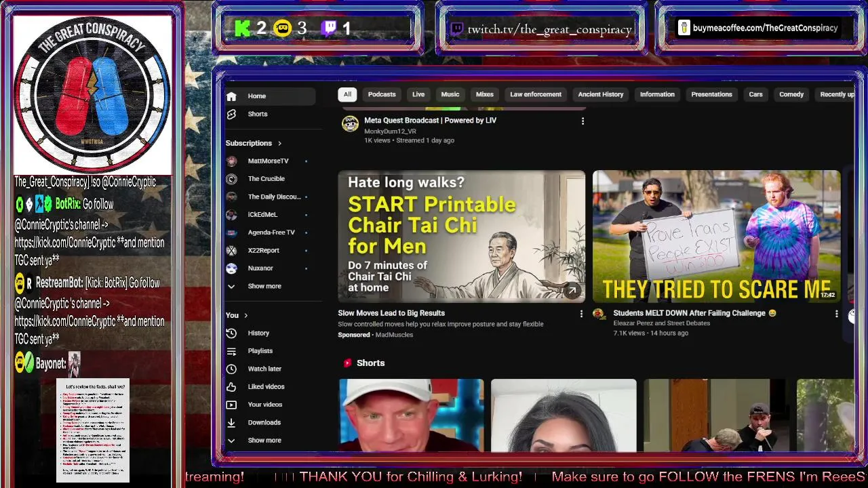Select the Ancient History filter chip
The image size is (868, 488).
[601, 95]
